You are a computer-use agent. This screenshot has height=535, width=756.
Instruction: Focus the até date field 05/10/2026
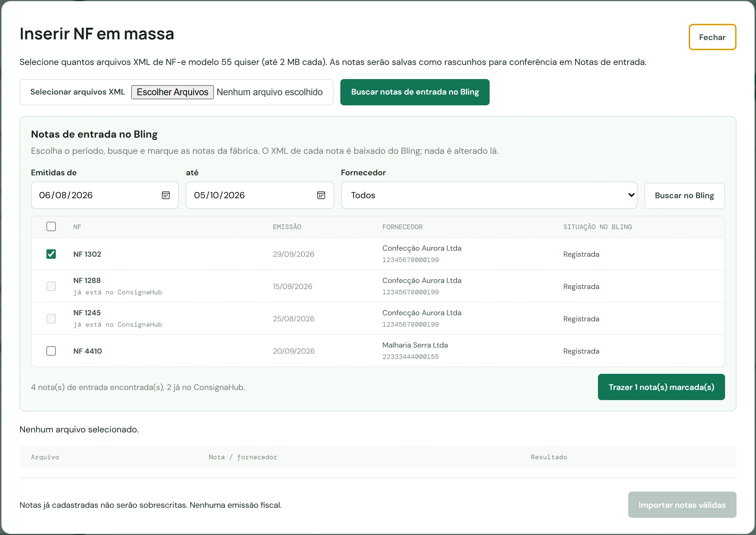point(260,195)
